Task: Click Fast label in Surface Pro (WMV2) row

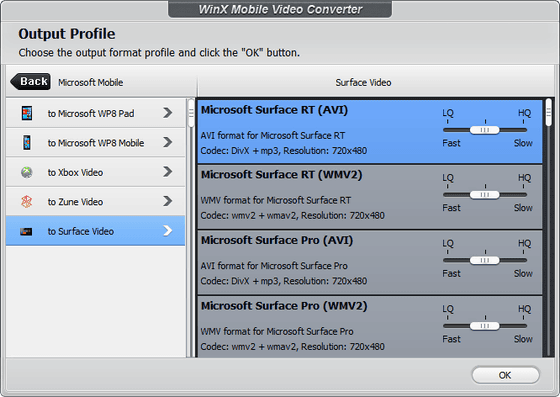Action: point(451,339)
